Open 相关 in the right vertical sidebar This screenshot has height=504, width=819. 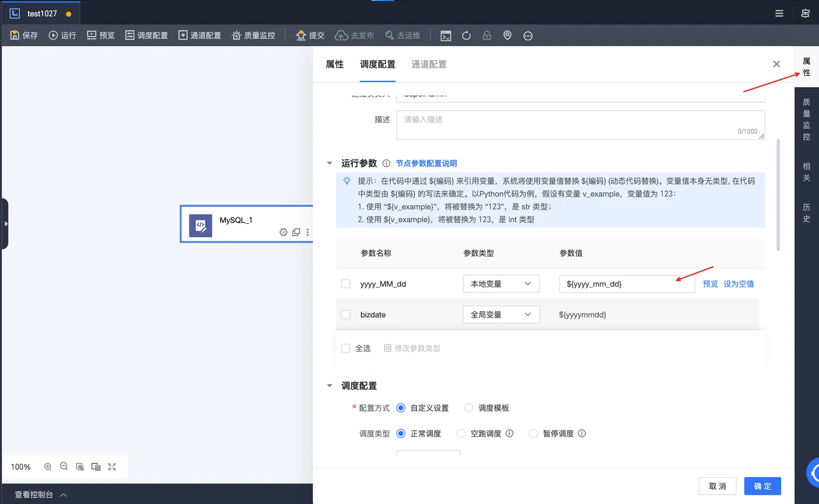pos(807,172)
